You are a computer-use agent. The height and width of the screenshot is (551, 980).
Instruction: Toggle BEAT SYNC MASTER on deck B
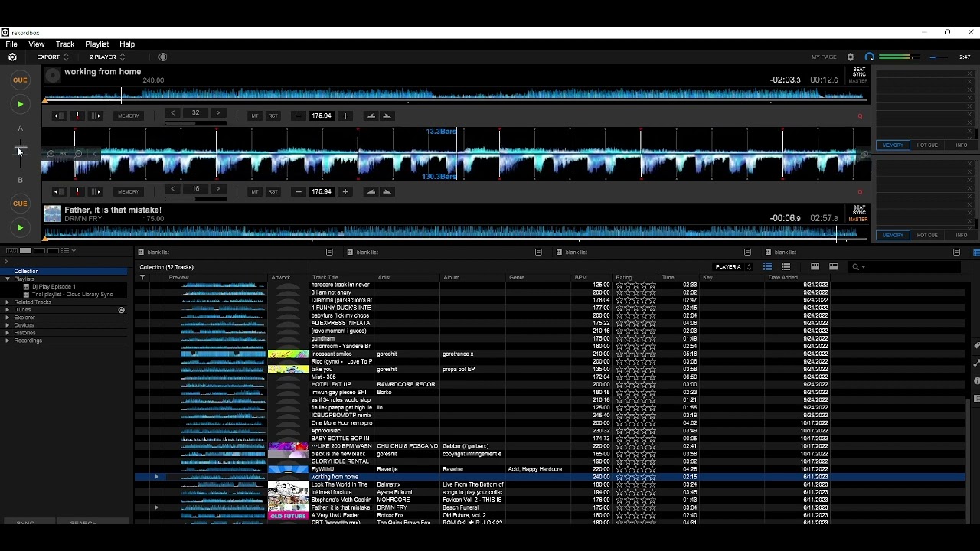(859, 213)
